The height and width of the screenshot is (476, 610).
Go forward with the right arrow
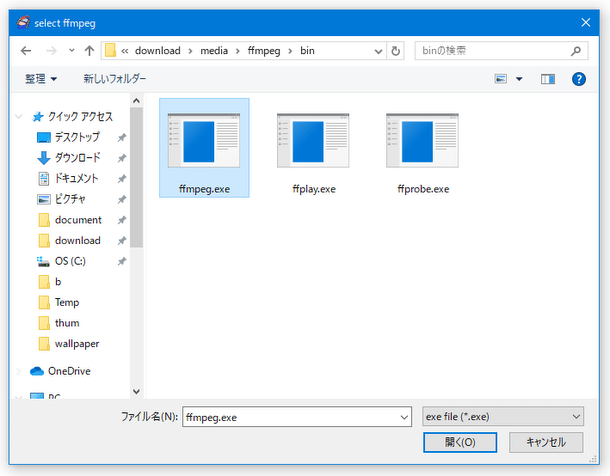pyautogui.click(x=51, y=51)
